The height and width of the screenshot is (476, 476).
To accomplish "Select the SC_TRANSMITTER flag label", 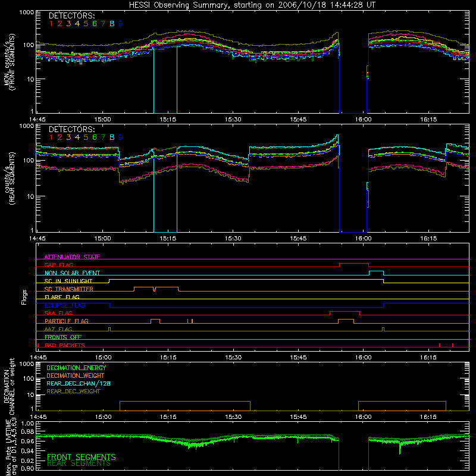I will [68, 289].
